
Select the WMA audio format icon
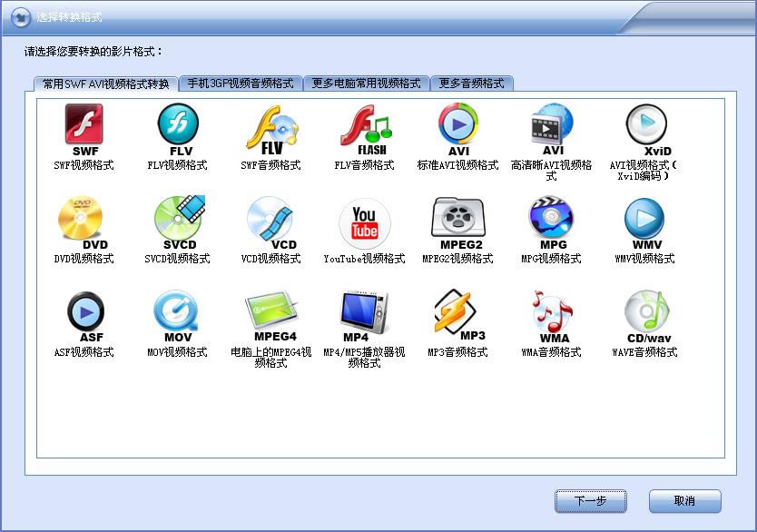click(552, 317)
